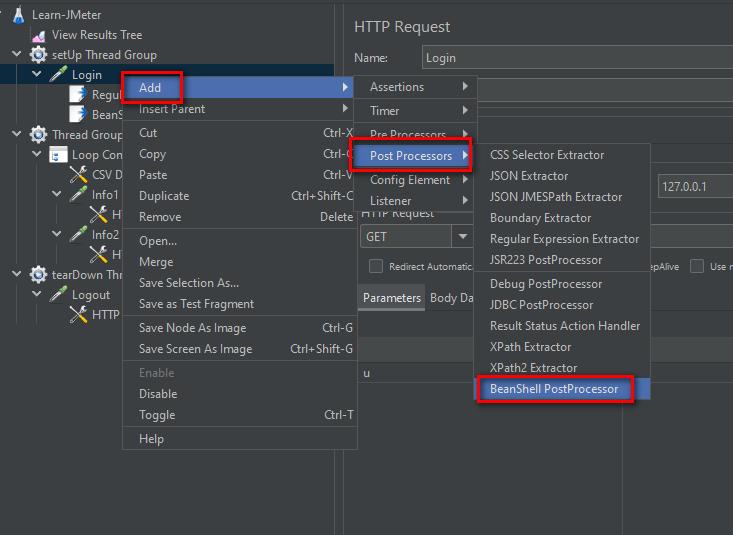Click the Thread Group gear icon
Image resolution: width=733 pixels, height=535 pixels.
(38, 135)
